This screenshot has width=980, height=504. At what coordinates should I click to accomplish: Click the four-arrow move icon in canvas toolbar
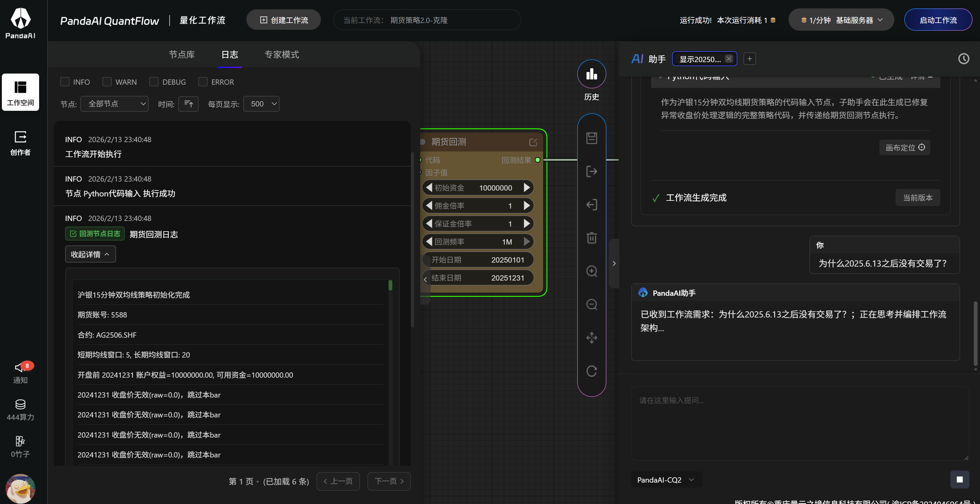point(591,338)
